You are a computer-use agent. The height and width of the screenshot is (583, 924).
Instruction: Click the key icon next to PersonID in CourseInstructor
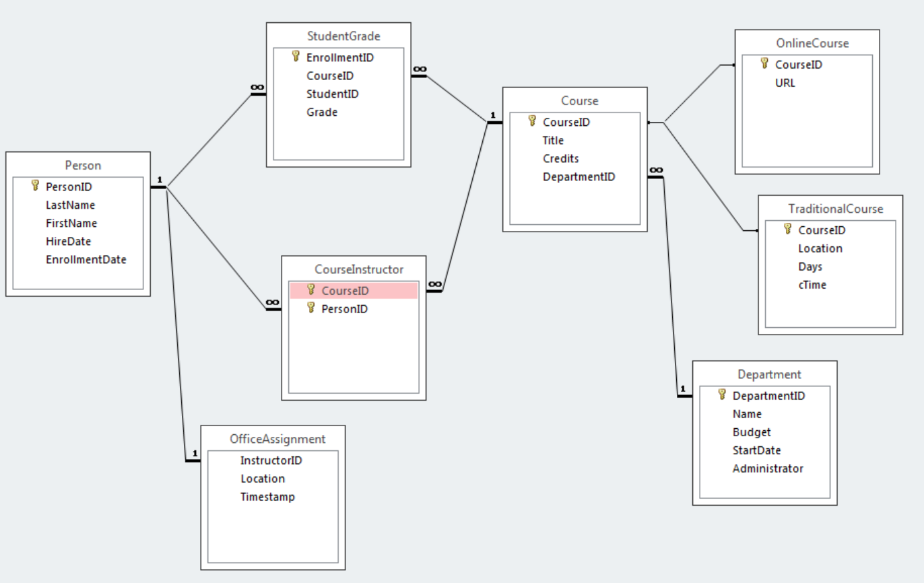pyautogui.click(x=310, y=308)
